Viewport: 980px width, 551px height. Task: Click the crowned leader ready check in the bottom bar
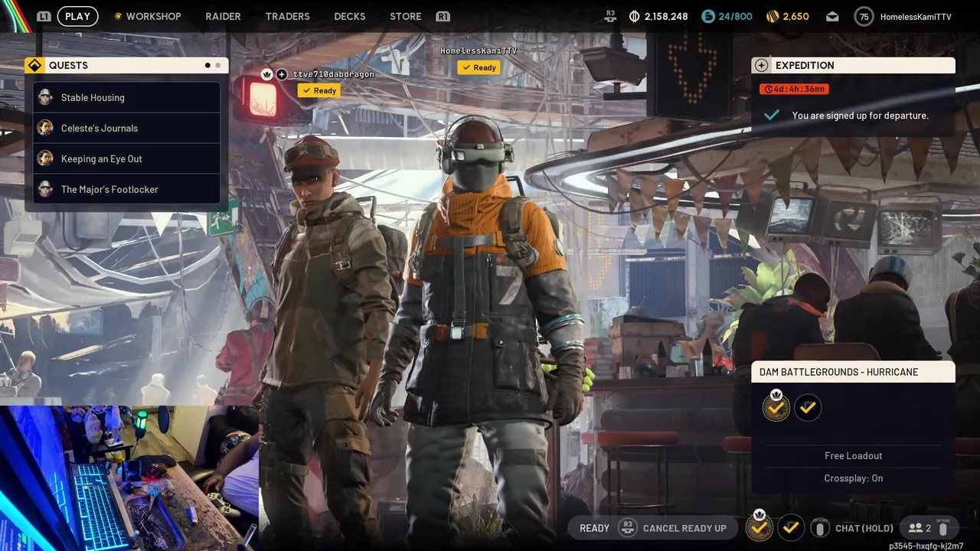coord(759,527)
